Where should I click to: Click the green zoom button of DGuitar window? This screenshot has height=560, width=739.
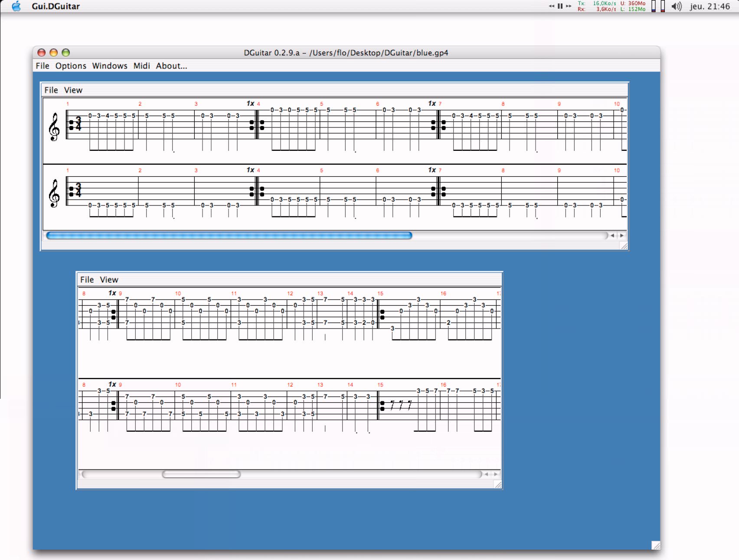pos(66,52)
